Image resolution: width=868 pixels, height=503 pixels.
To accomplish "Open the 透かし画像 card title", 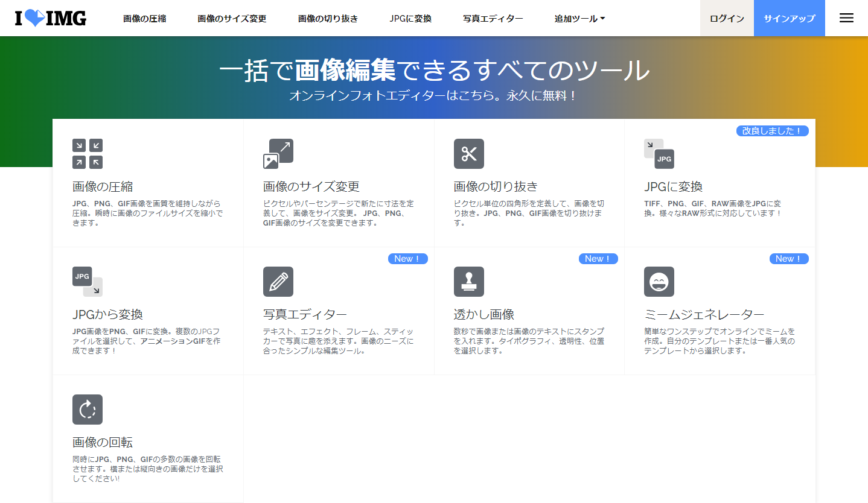I will (x=484, y=315).
